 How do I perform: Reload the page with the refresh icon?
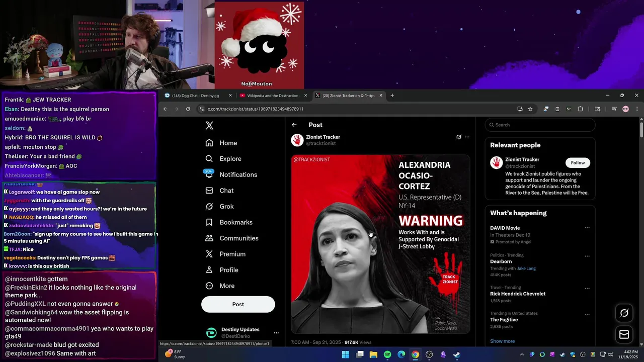(x=188, y=109)
